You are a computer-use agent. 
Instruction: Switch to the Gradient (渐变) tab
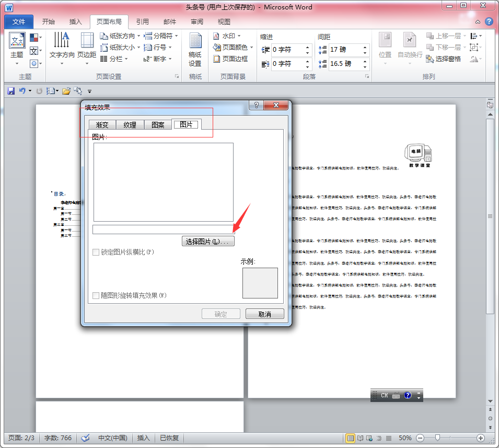[x=102, y=125]
